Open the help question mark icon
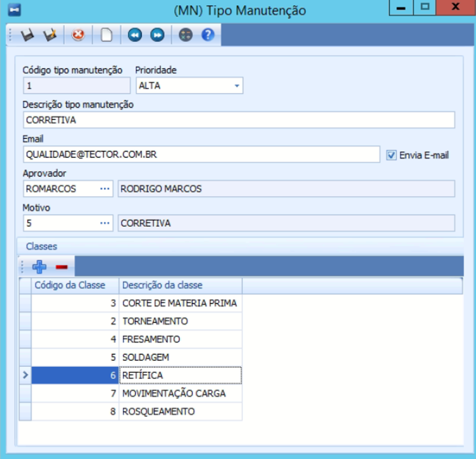This screenshot has height=459, width=476. [x=208, y=35]
